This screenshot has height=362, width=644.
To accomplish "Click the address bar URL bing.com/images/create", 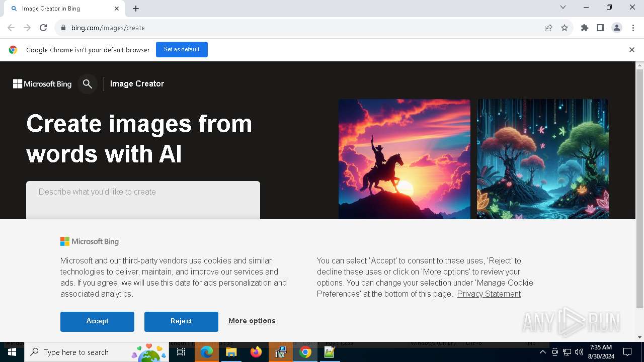I will (x=108, y=28).
